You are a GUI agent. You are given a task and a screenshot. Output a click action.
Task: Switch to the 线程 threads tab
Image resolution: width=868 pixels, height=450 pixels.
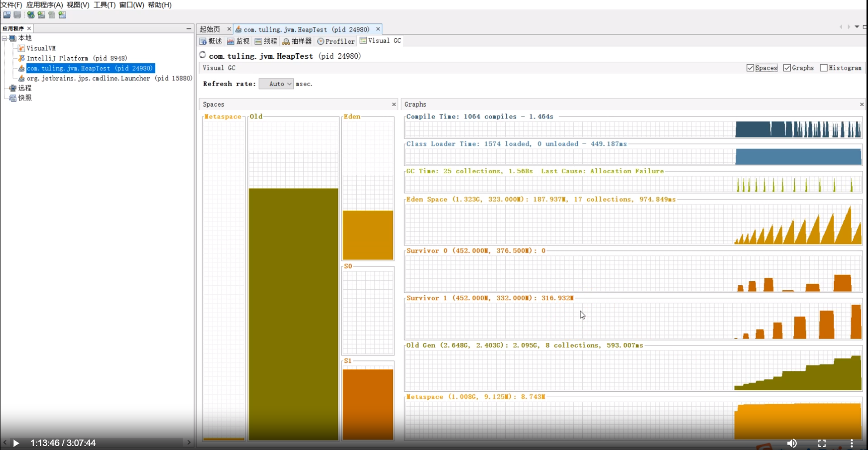(266, 41)
